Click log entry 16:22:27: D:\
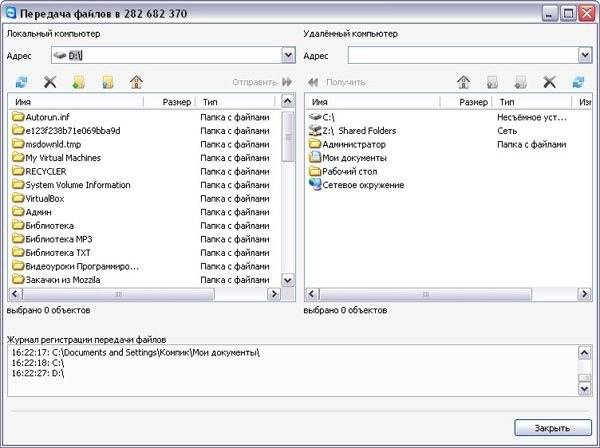 38,373
